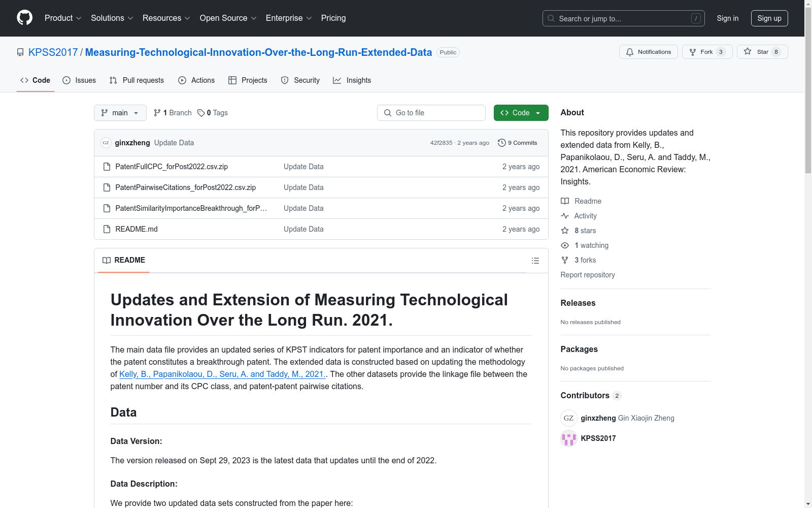Click the Go to file input
812x508 pixels.
(431, 113)
